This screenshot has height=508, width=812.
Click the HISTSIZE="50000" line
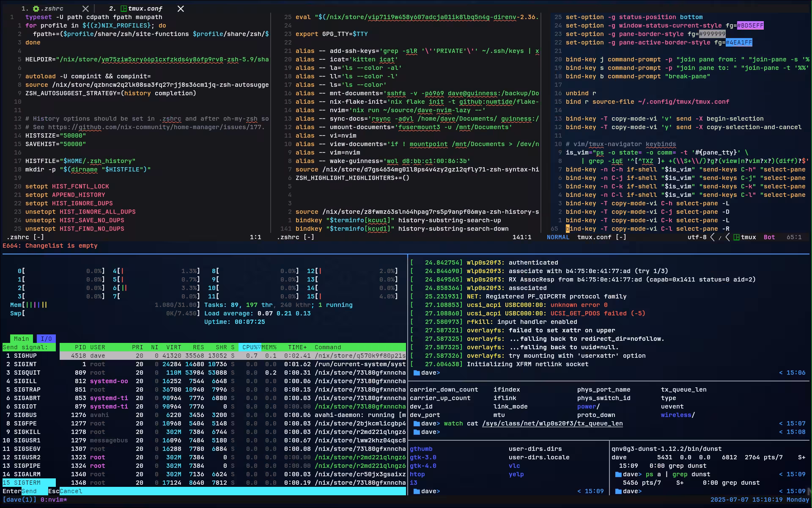tap(55, 135)
